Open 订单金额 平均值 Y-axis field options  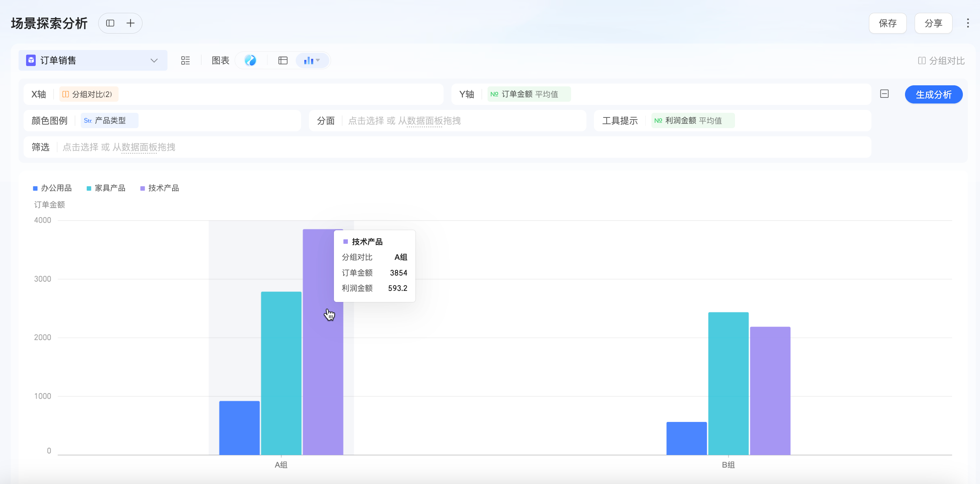pyautogui.click(x=529, y=94)
